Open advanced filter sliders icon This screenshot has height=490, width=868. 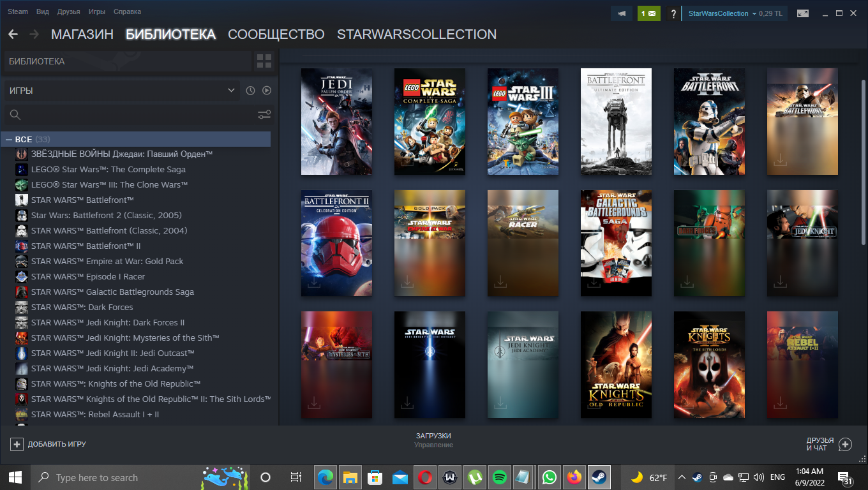pos(264,115)
